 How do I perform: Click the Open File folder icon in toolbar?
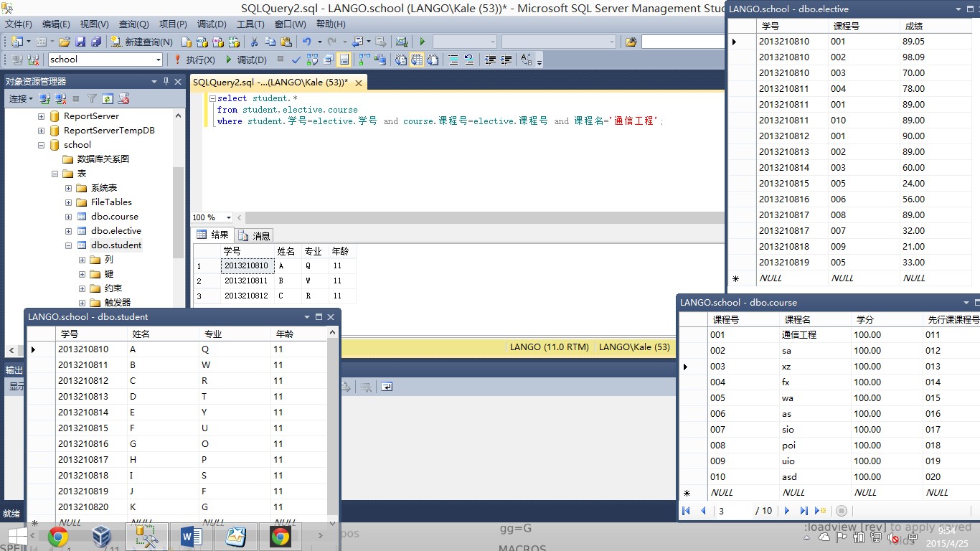pyautogui.click(x=65, y=42)
